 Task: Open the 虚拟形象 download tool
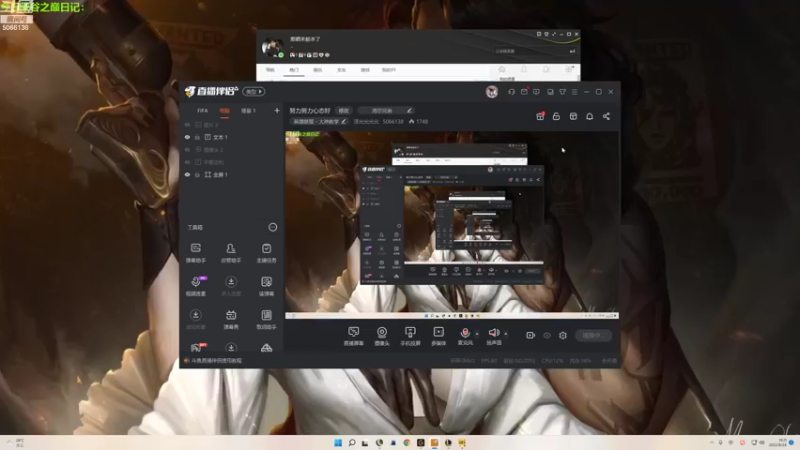pyautogui.click(x=195, y=319)
